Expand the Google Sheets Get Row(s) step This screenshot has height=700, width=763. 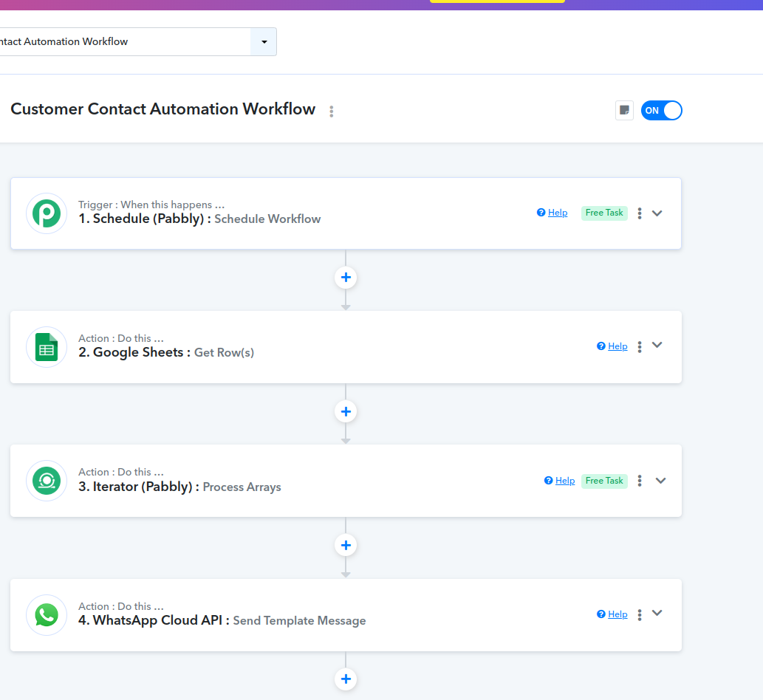(x=657, y=345)
